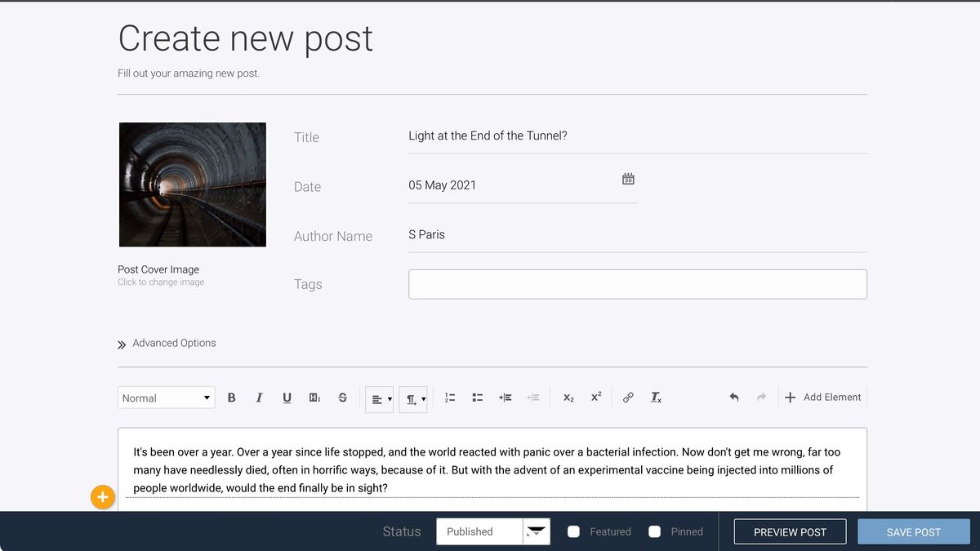This screenshot has width=980, height=551.
Task: Underline text in the post body
Action: (x=287, y=398)
